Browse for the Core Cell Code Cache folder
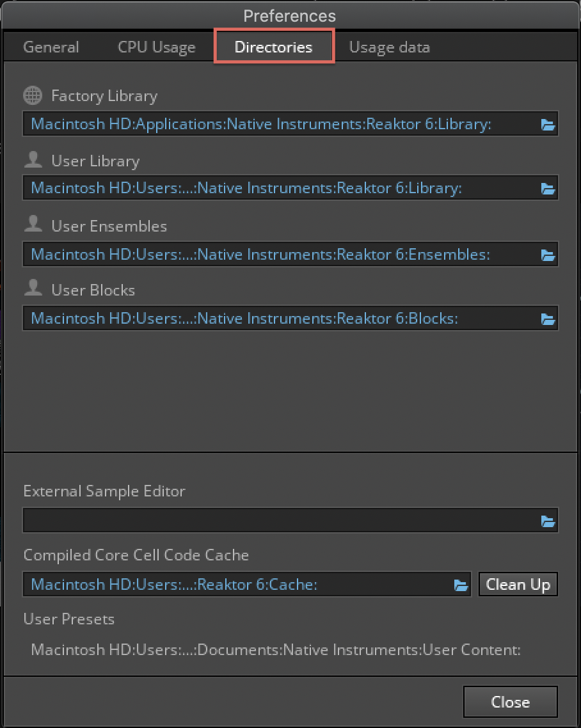This screenshot has height=728, width=581. pos(461,584)
